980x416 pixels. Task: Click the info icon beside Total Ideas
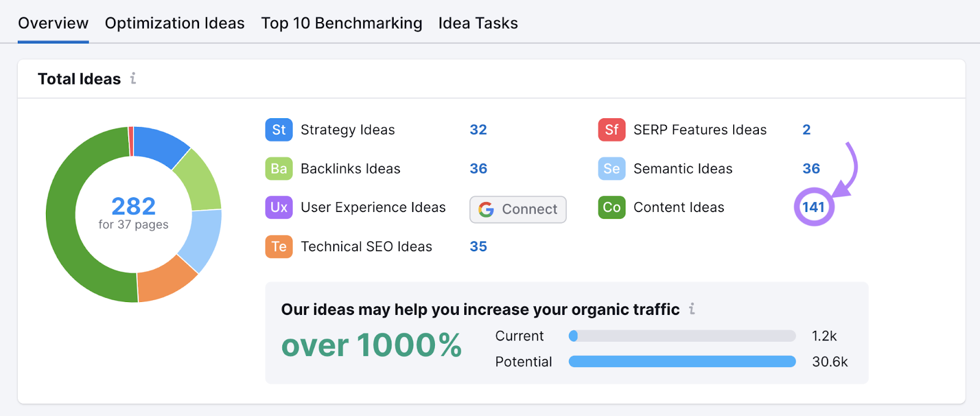coord(133,78)
